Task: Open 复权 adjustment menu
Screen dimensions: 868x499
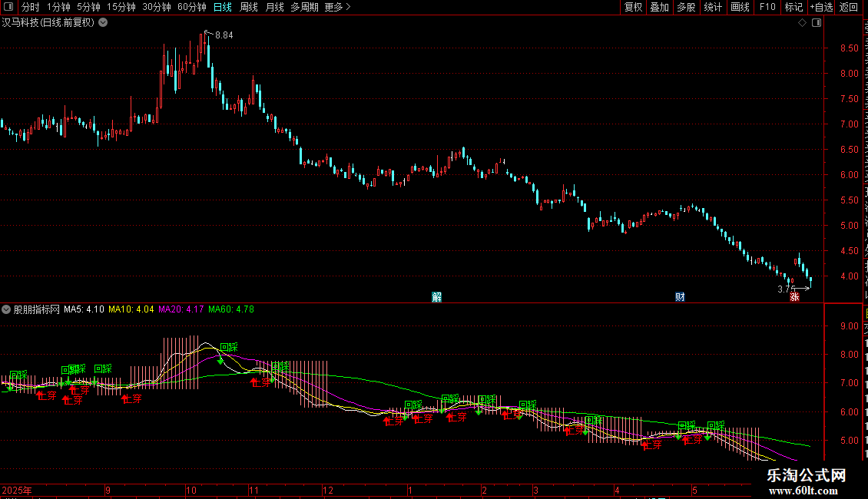Action: coord(633,7)
